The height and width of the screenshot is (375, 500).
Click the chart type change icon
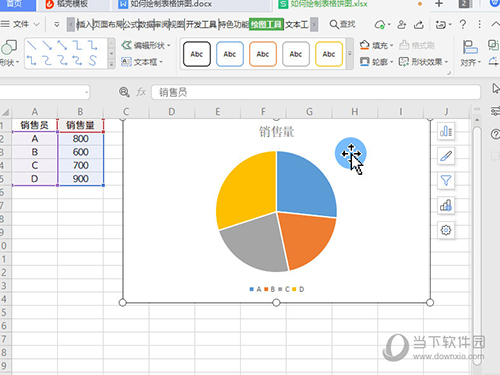446,205
